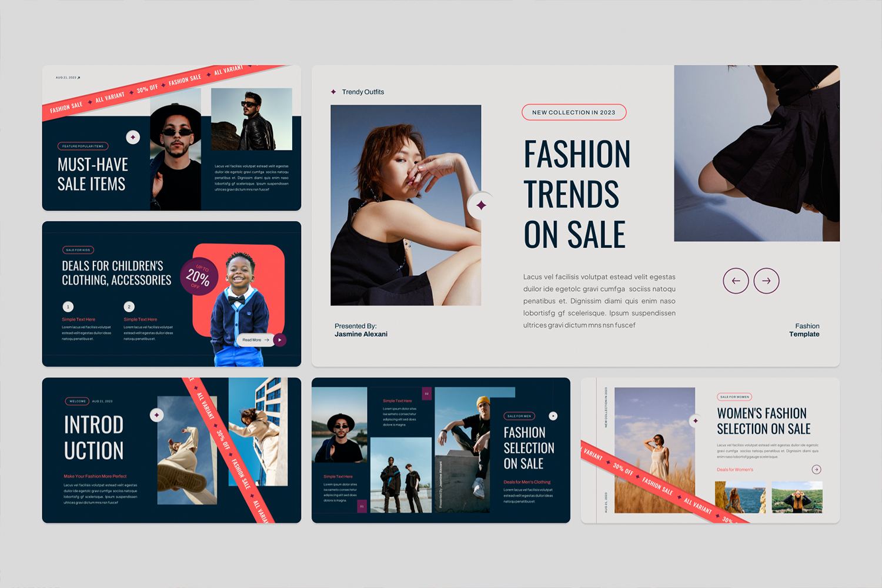The height and width of the screenshot is (588, 882).
Task: Select the number 2 circle on kids slide
Action: pyautogui.click(x=129, y=306)
